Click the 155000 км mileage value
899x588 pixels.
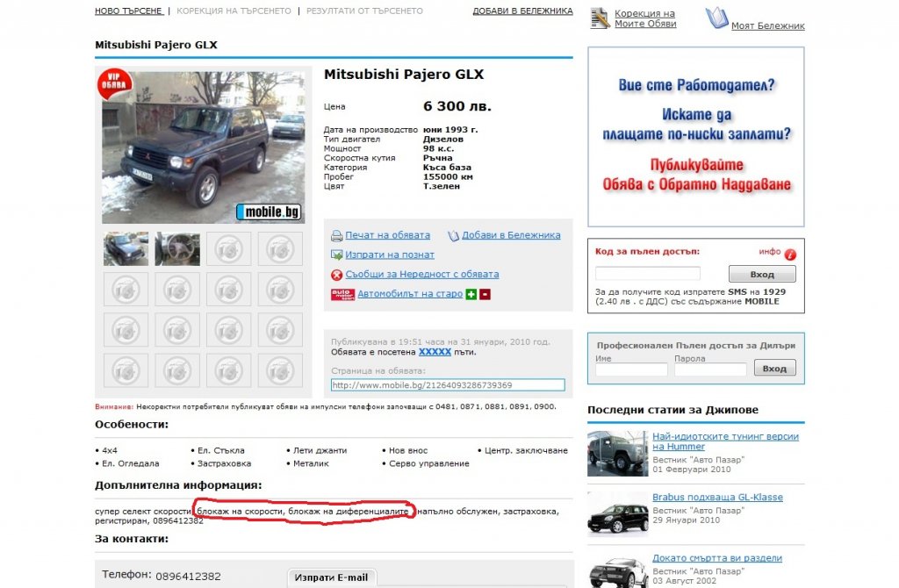pos(448,176)
